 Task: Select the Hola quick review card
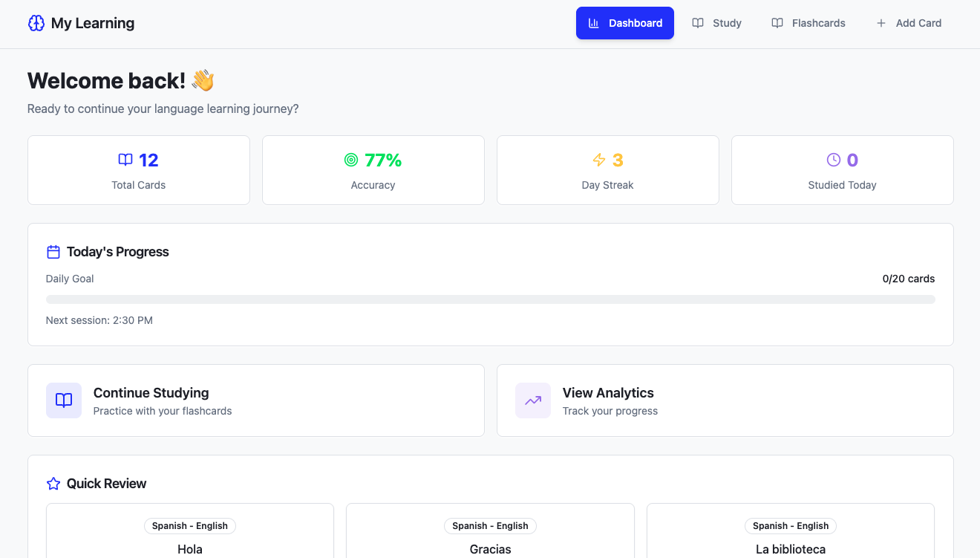[x=190, y=539]
